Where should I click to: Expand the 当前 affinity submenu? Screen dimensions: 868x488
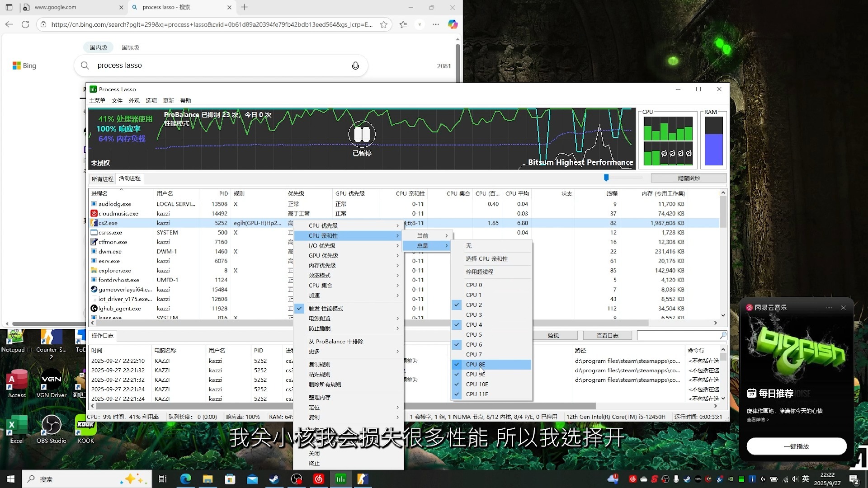pos(427,235)
